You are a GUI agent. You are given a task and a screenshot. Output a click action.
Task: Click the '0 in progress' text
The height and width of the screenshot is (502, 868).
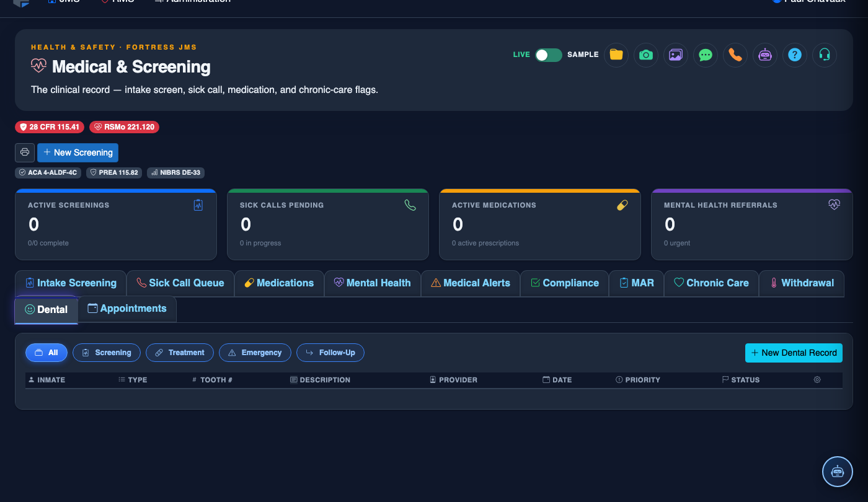(260, 243)
